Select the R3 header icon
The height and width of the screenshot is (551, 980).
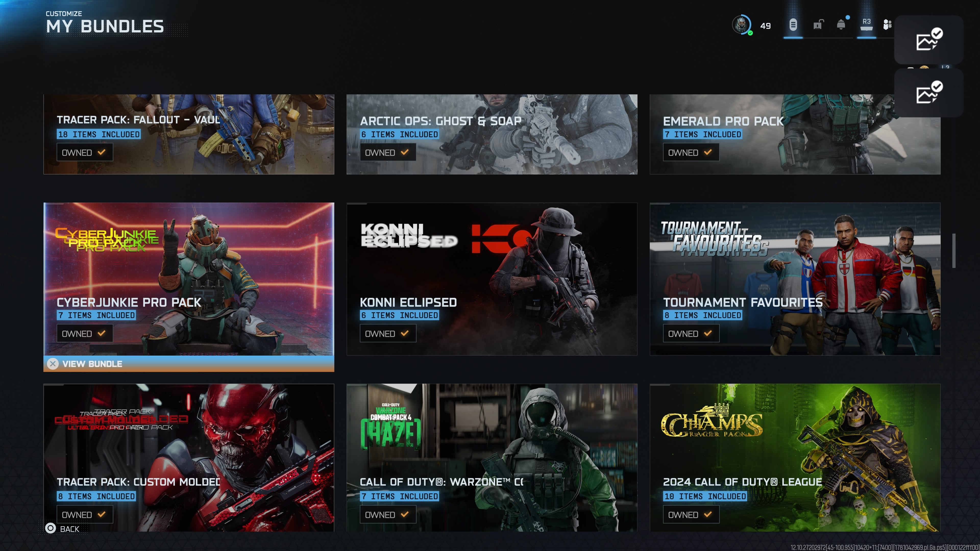pyautogui.click(x=866, y=24)
